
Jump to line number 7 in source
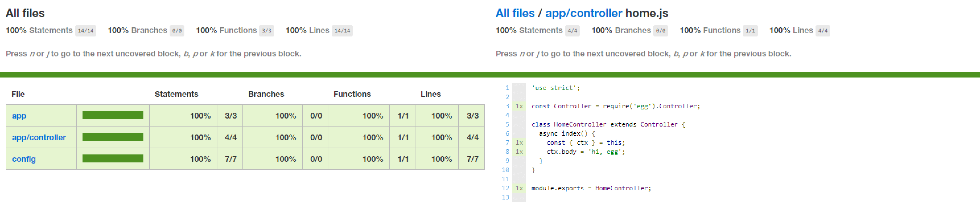point(507,143)
